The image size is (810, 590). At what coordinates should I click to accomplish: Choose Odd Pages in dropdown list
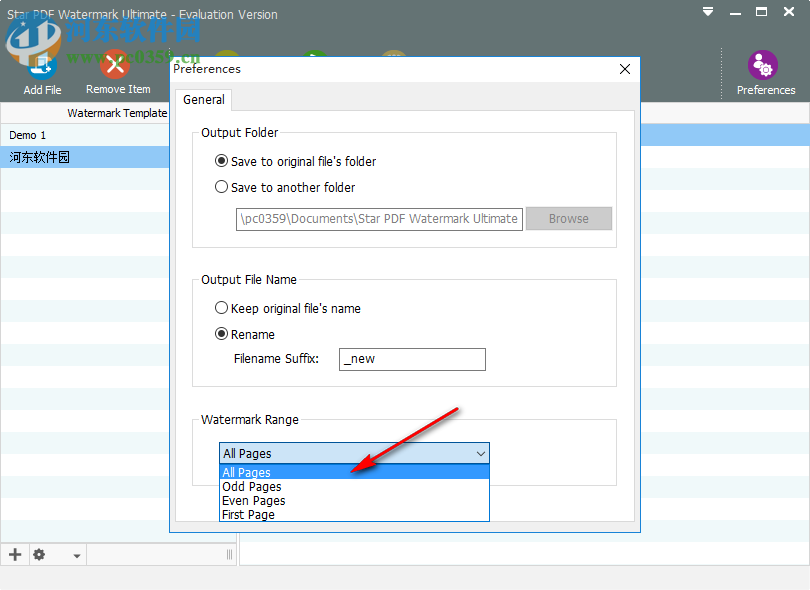(x=354, y=487)
